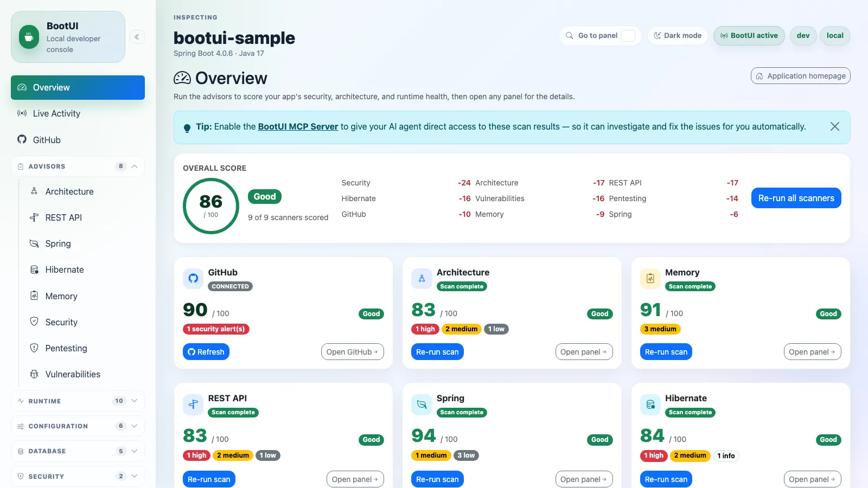Open panel for the Architecture card
Screen dimensions: 868x488
(x=584, y=352)
